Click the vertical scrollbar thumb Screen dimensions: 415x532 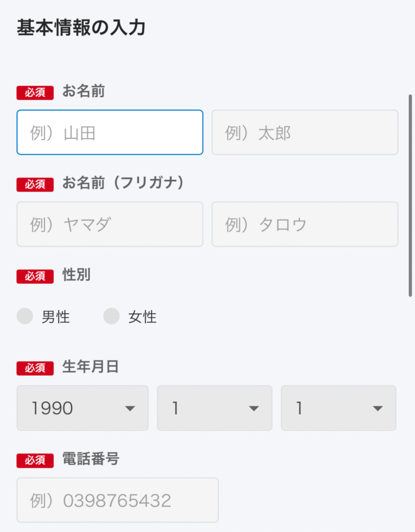411,195
